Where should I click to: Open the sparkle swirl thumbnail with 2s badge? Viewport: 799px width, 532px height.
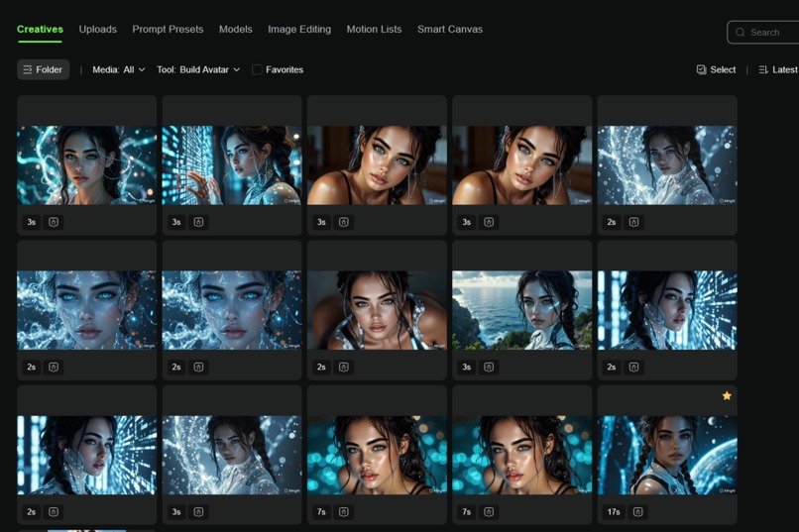[x=667, y=165]
